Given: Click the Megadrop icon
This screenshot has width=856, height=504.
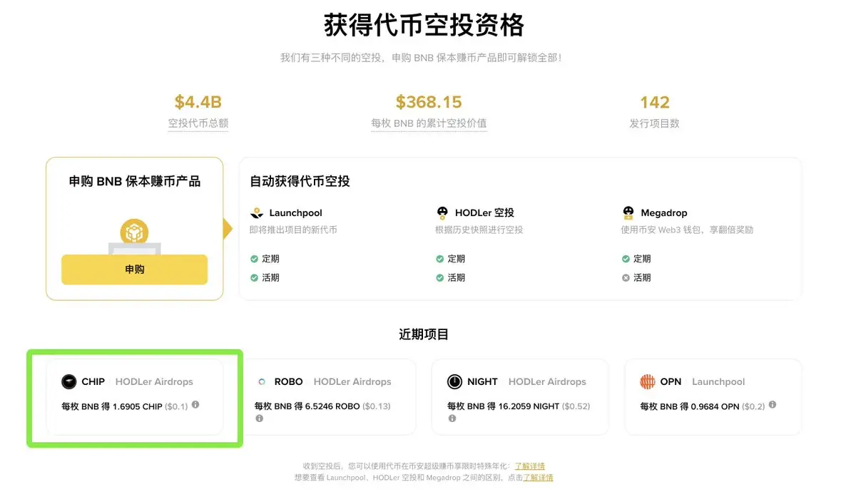Looking at the screenshot, I should click(x=628, y=212).
